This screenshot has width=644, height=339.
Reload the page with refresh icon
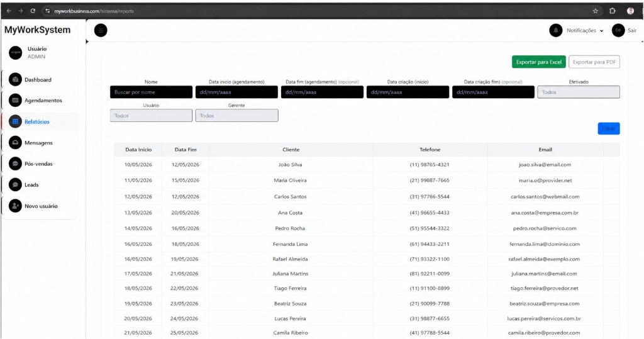point(33,11)
